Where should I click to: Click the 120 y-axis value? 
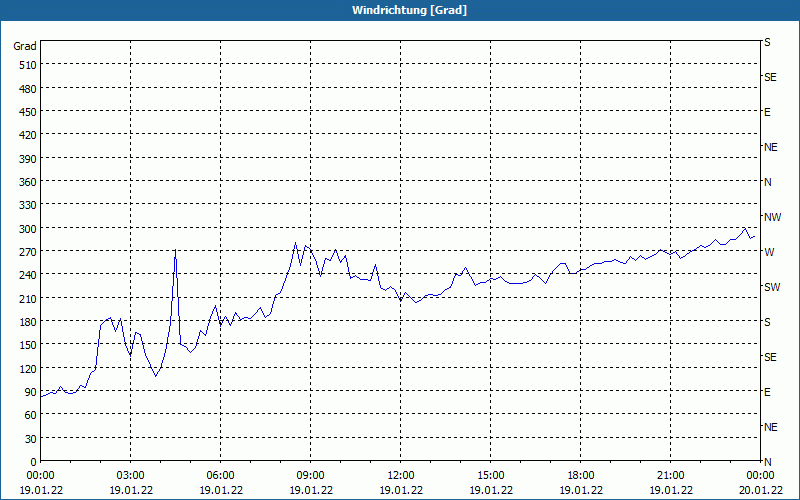point(28,368)
